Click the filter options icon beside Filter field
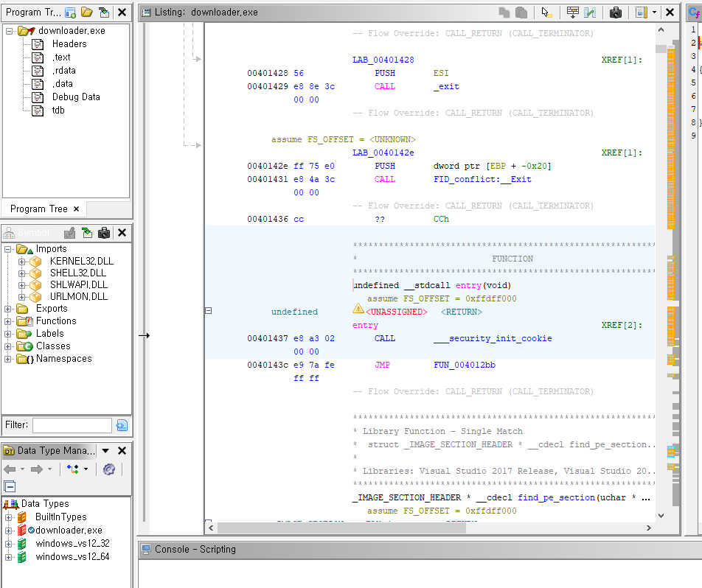The height and width of the screenshot is (588, 702). (x=122, y=425)
